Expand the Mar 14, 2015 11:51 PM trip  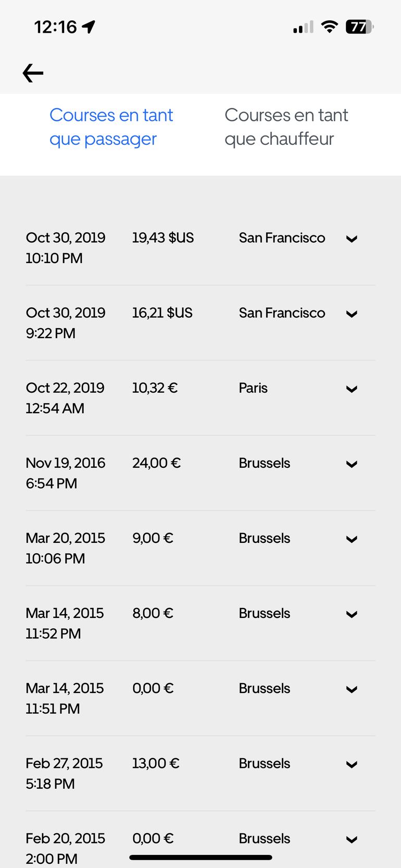click(x=352, y=689)
